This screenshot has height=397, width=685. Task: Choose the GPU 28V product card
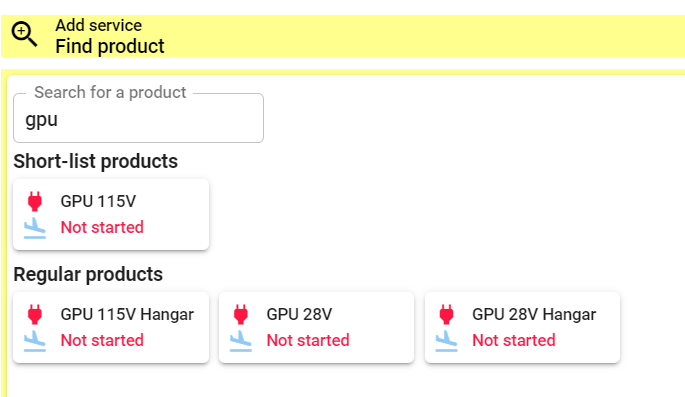click(316, 328)
